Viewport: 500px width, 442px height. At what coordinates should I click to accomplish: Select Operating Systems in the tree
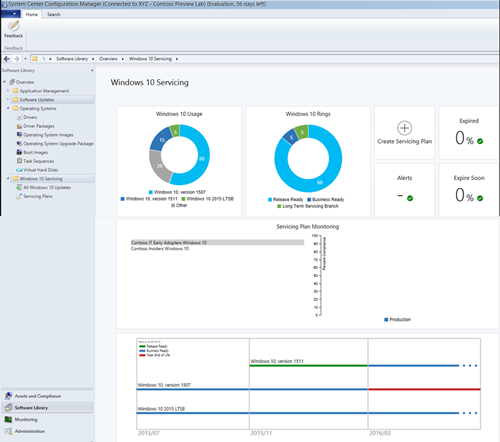38,108
